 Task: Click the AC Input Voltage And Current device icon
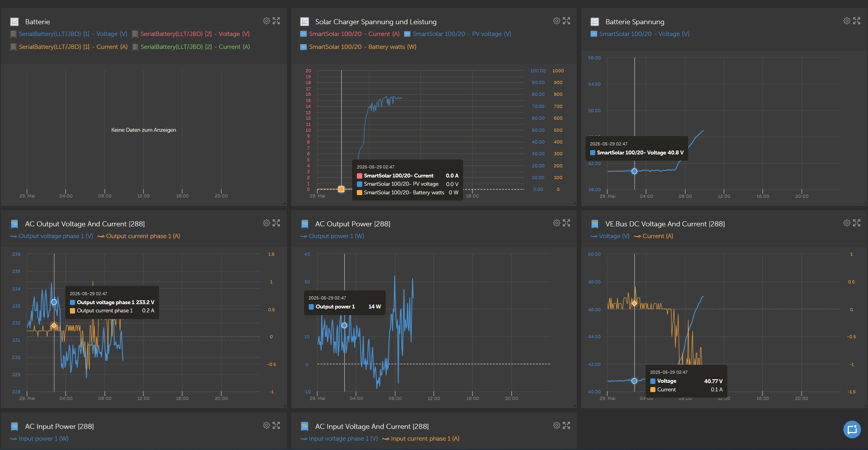(305, 427)
